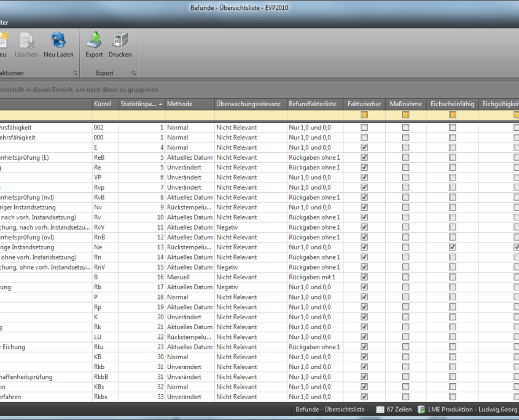Click the Befundfaktorliste filter input cell
Screen dimensions: 519x420
point(314,115)
